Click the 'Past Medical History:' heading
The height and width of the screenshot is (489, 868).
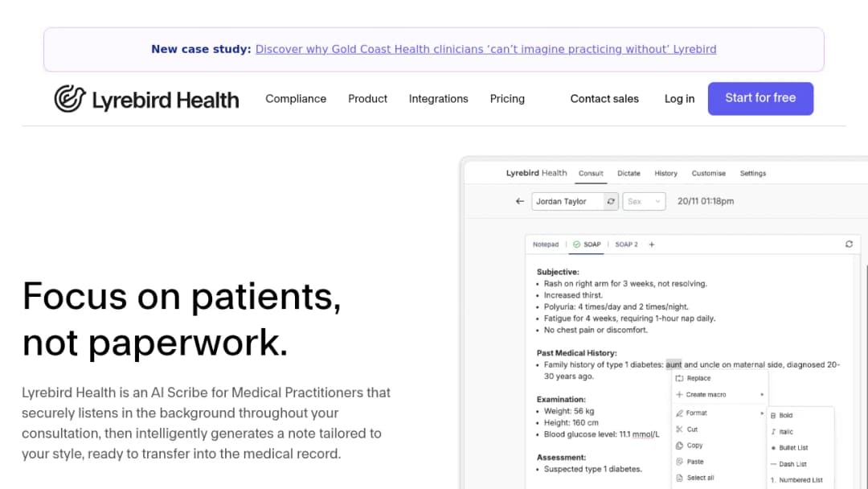[576, 353]
